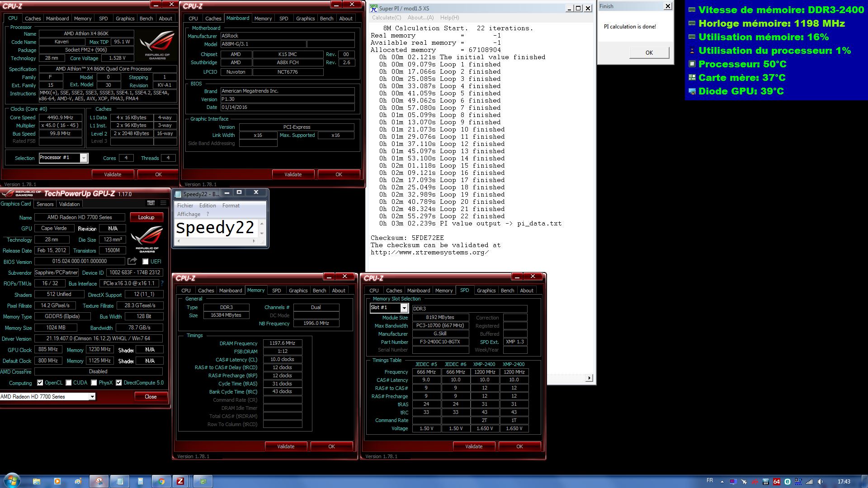Click the bus interface question mark in GPU-Z
Screen dimensions: 868x488
pos(162,283)
